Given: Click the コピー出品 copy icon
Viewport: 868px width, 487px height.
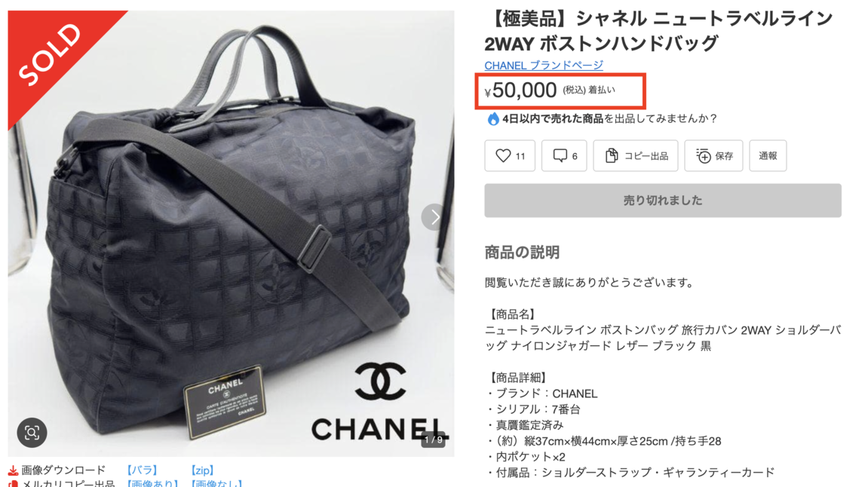Looking at the screenshot, I should click(611, 156).
